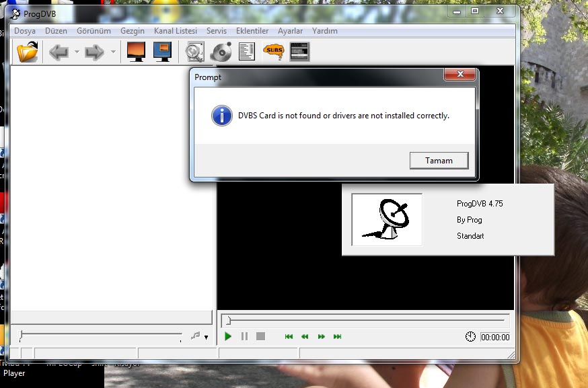Screen dimensions: 588x388
Task: Click the 'Standart' edition text
Action: [470, 236]
